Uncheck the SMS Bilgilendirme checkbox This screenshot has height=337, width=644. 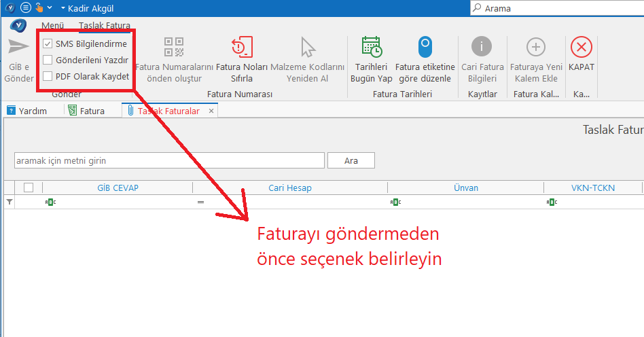[x=48, y=43]
